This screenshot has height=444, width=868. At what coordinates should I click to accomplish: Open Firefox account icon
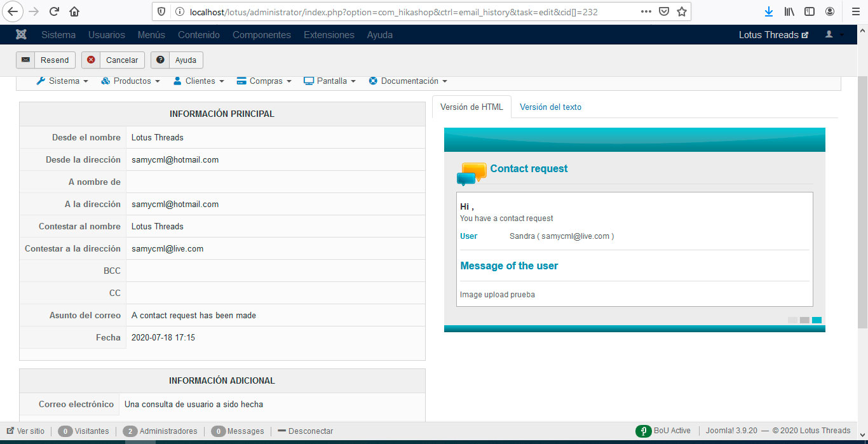[830, 11]
